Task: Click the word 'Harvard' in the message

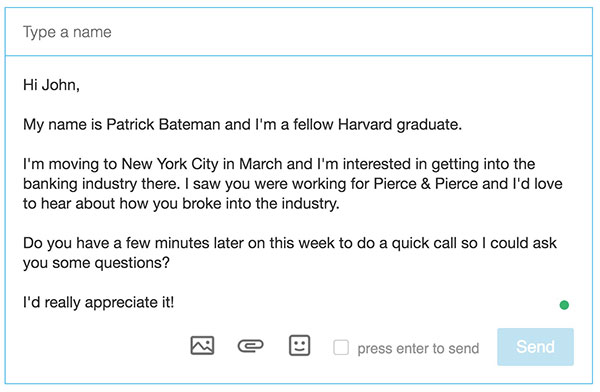Action: tap(365, 124)
